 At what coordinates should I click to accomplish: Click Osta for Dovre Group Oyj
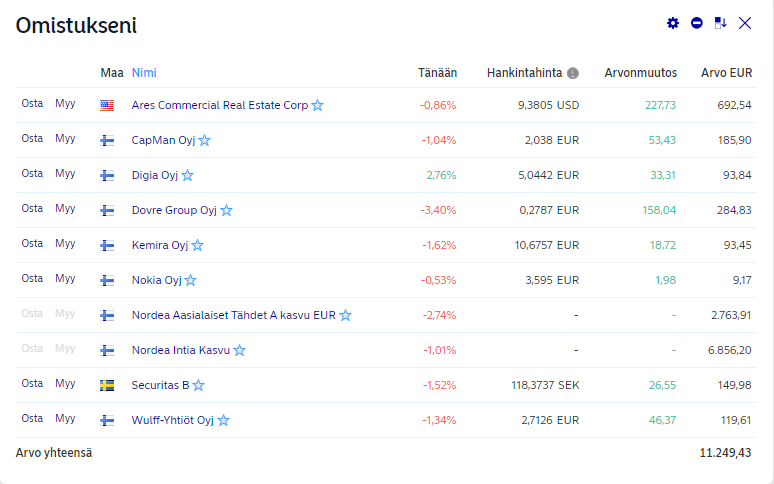tap(32, 209)
